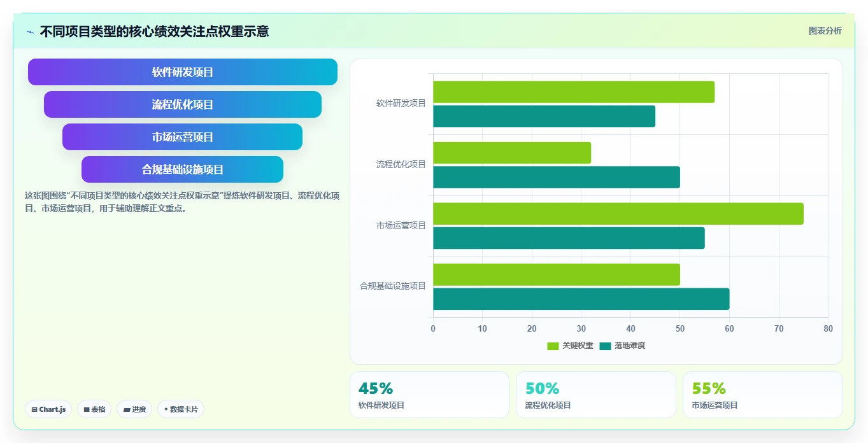Click the x-axis tick label 80
This screenshot has width=868, height=443.
pos(828,328)
